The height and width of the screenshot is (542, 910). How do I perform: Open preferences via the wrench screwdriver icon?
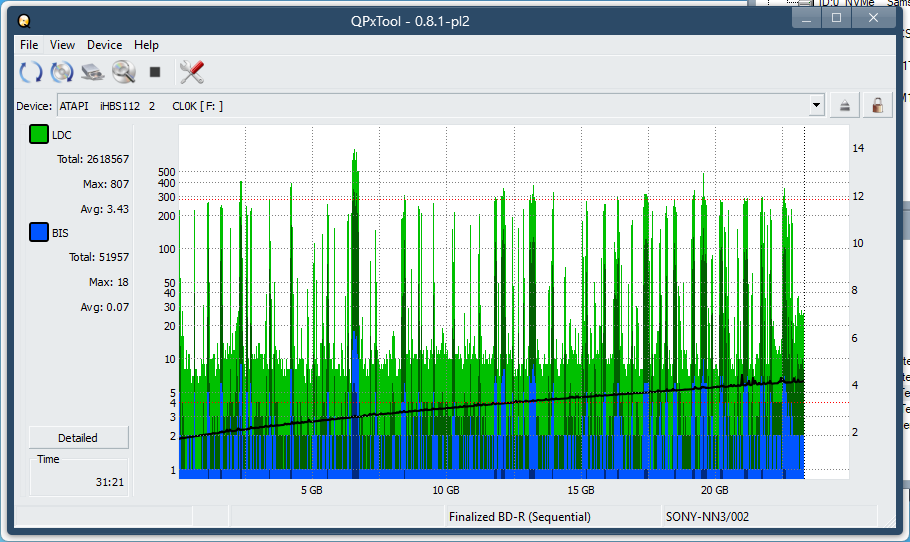192,72
